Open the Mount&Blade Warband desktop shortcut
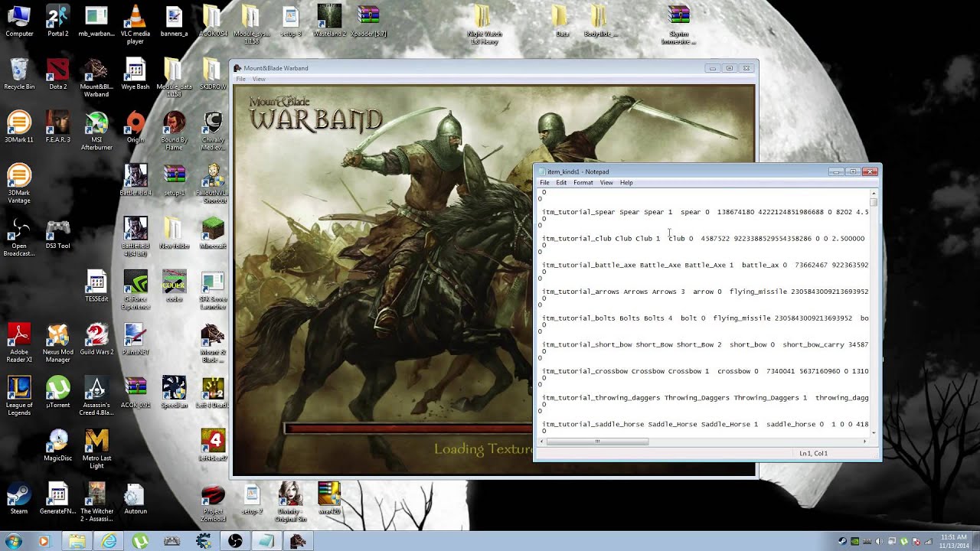 pos(96,77)
